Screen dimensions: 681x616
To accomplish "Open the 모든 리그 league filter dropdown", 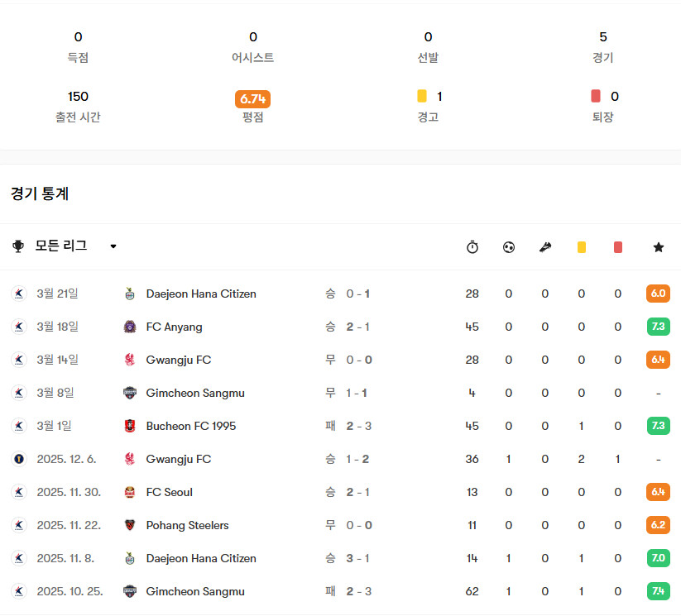I will click(65, 246).
